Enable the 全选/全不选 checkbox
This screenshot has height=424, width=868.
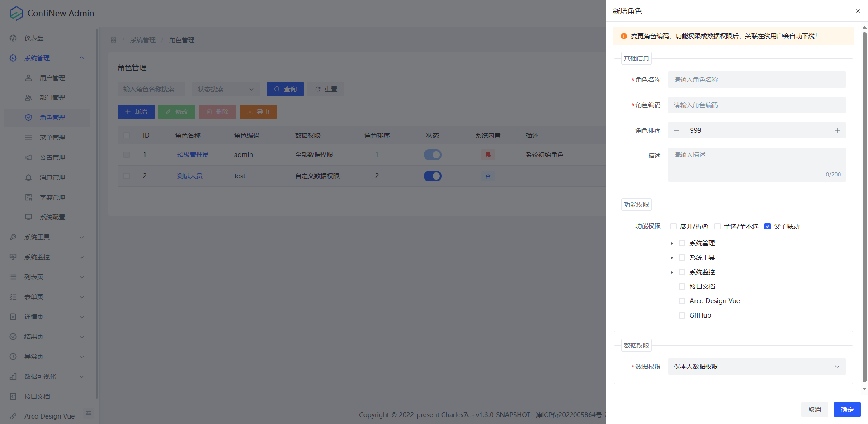pyautogui.click(x=717, y=226)
